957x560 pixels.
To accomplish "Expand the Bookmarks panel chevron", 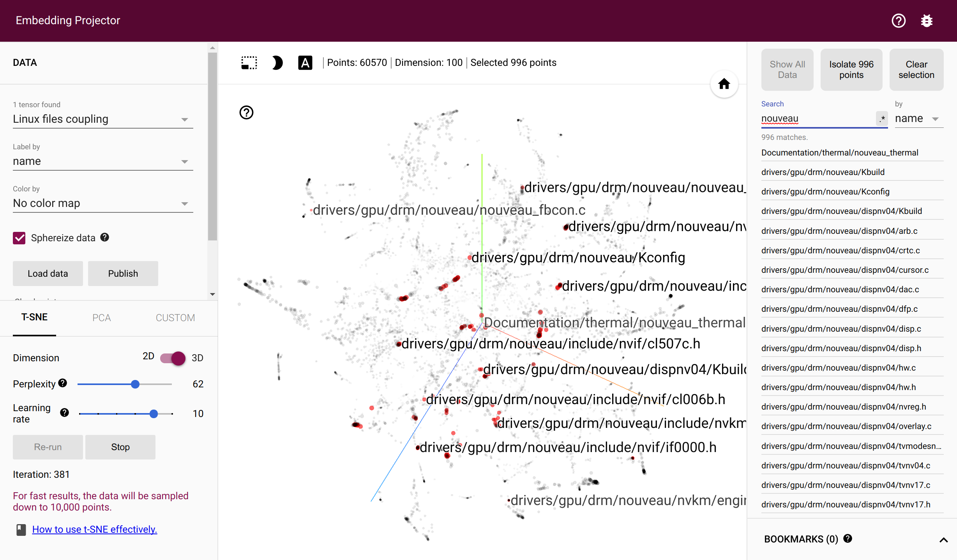I will coord(943,540).
